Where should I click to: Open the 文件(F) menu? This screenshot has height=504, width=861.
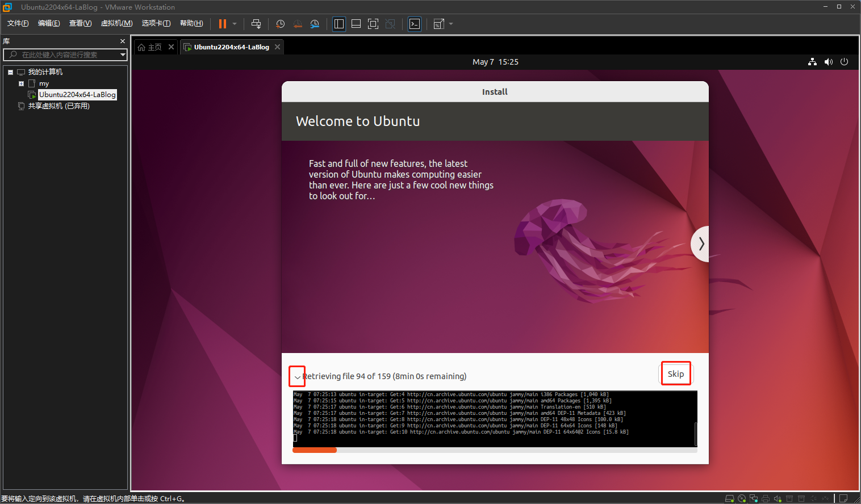click(x=18, y=23)
